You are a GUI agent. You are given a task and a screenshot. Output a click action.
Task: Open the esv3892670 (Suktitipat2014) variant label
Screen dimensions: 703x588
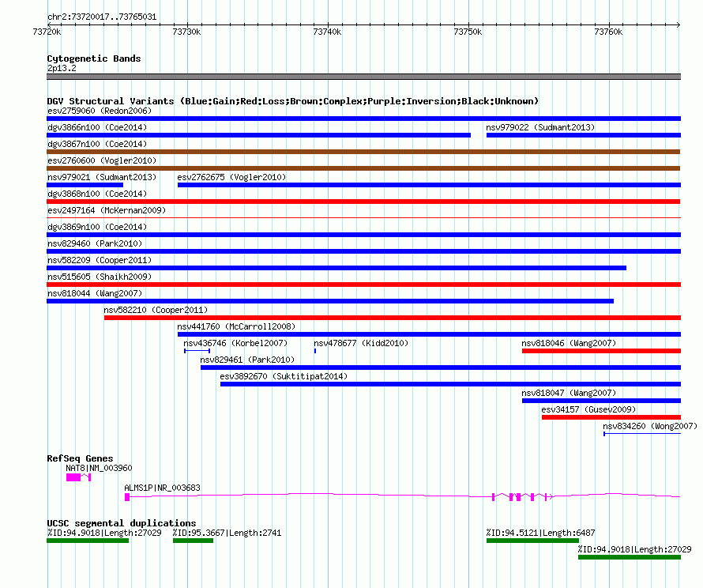(x=284, y=376)
